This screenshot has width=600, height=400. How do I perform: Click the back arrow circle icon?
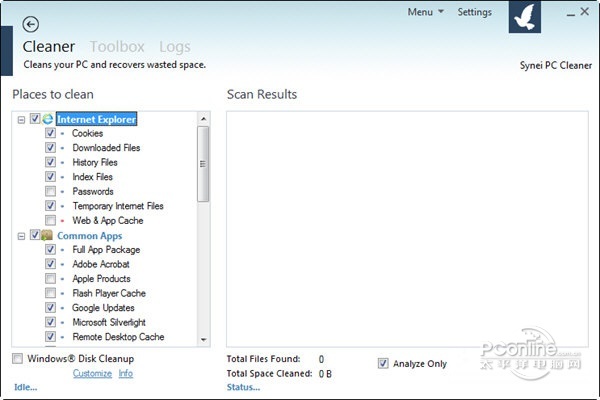pos(31,24)
